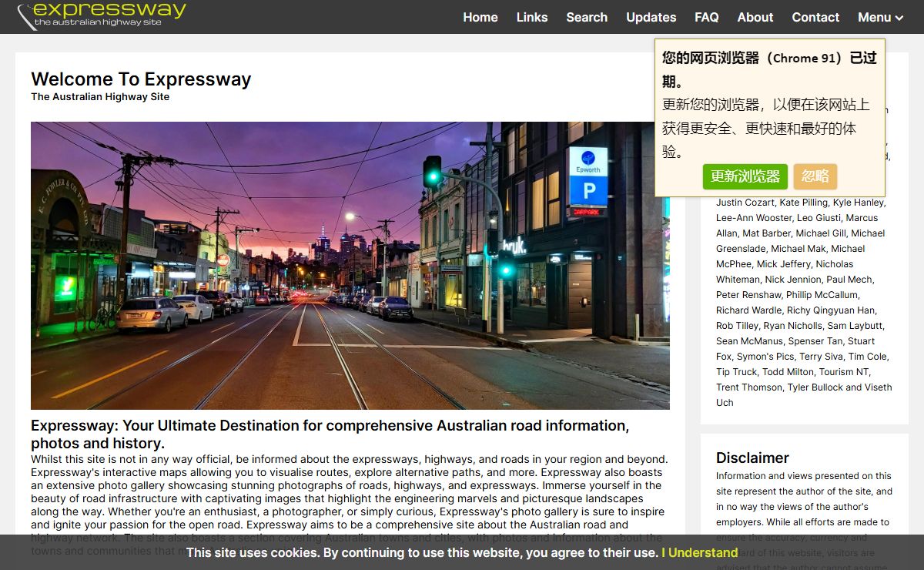
Task: Click the Welcome To Expressway heading
Action: pyautogui.click(x=141, y=79)
